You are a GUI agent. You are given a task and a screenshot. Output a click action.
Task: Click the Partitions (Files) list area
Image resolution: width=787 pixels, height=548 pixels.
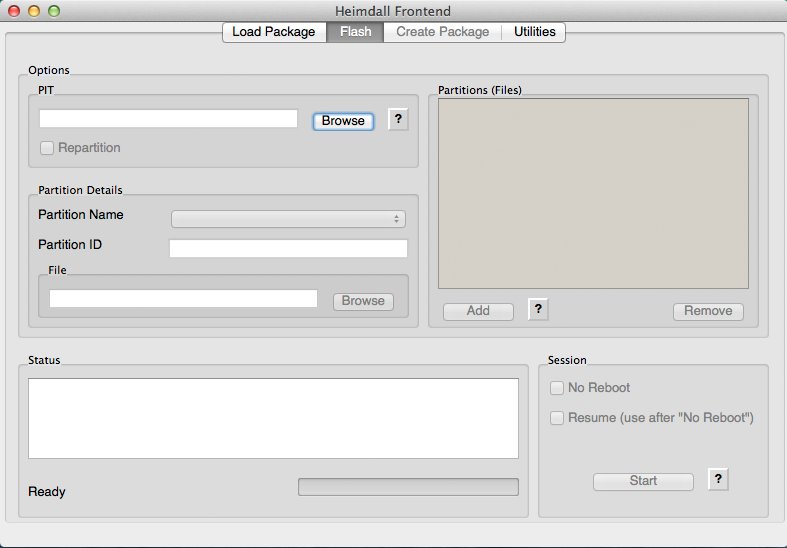coord(593,194)
